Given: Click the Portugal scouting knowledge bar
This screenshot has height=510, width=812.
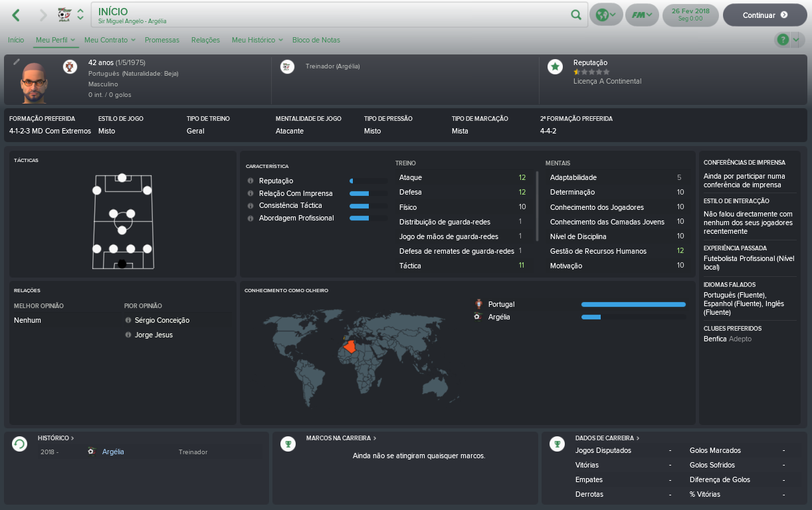Looking at the screenshot, I should tap(633, 304).
